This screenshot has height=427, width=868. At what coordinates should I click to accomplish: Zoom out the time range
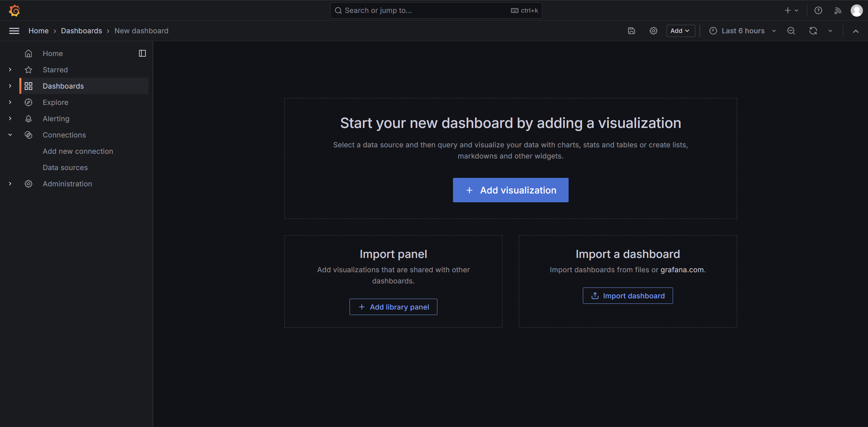[791, 31]
